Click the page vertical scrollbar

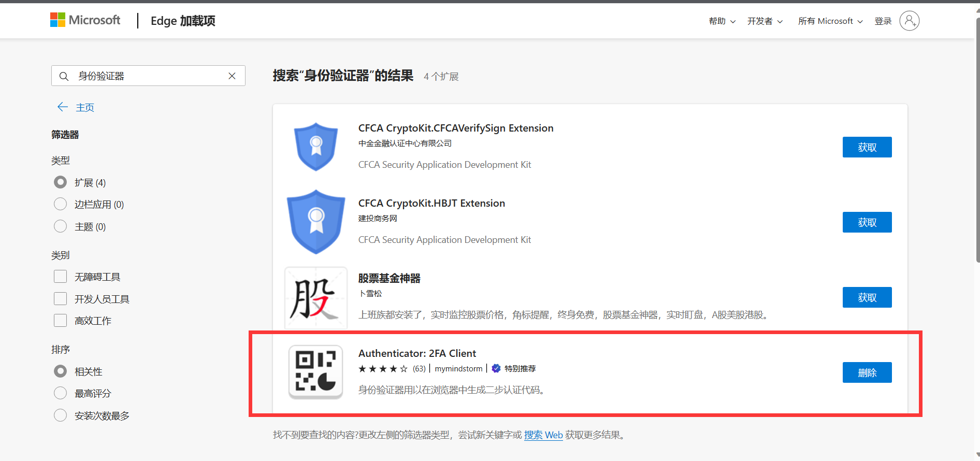[x=977, y=140]
